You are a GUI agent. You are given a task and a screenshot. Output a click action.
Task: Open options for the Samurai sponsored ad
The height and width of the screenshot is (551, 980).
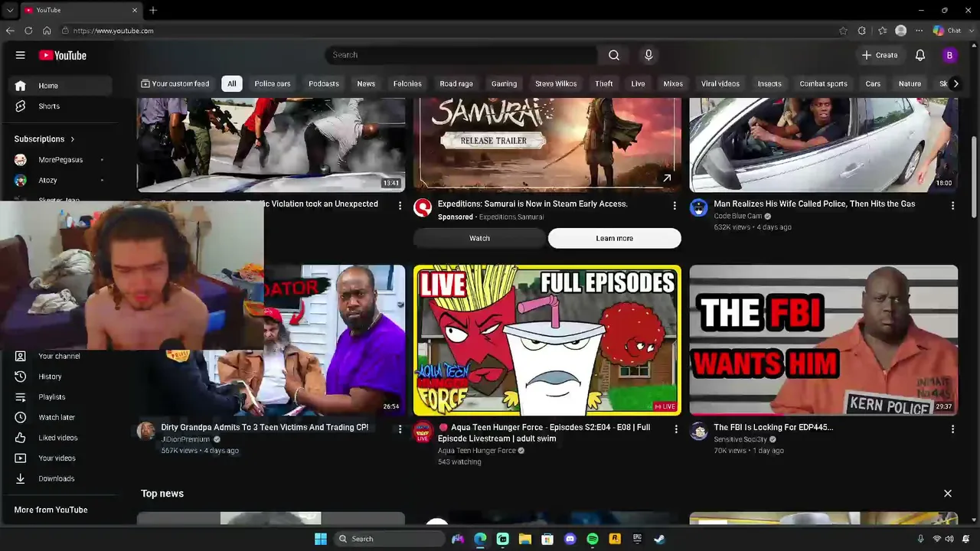coord(675,206)
